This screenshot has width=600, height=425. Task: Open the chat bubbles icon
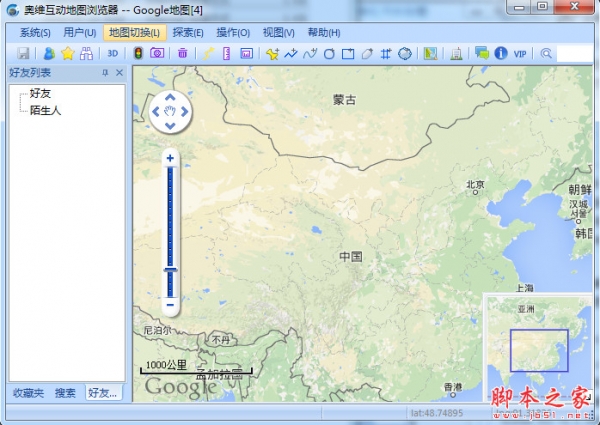click(x=482, y=53)
